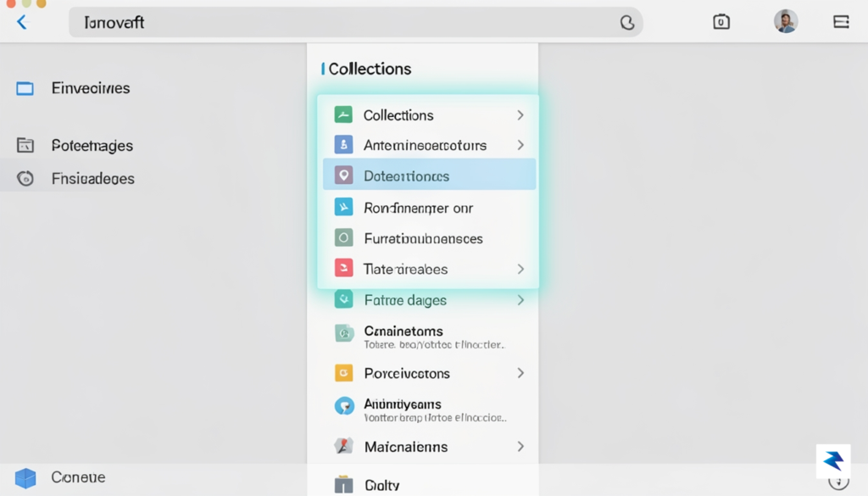Expand the Anteminseretoturs chevron
This screenshot has height=496, width=868.
tap(520, 145)
